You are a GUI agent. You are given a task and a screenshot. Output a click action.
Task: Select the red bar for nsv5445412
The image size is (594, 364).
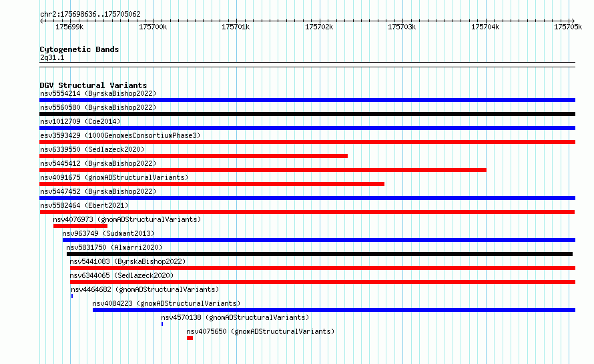coord(263,170)
